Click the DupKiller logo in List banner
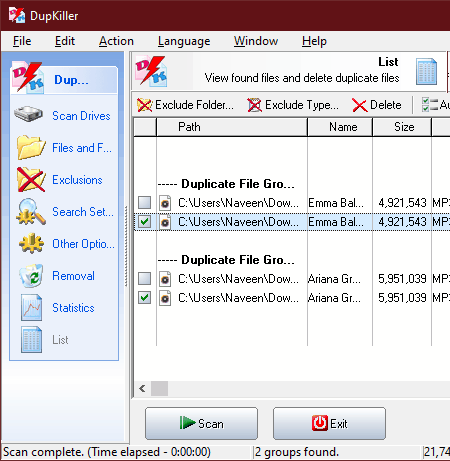450x461 pixels. point(151,71)
